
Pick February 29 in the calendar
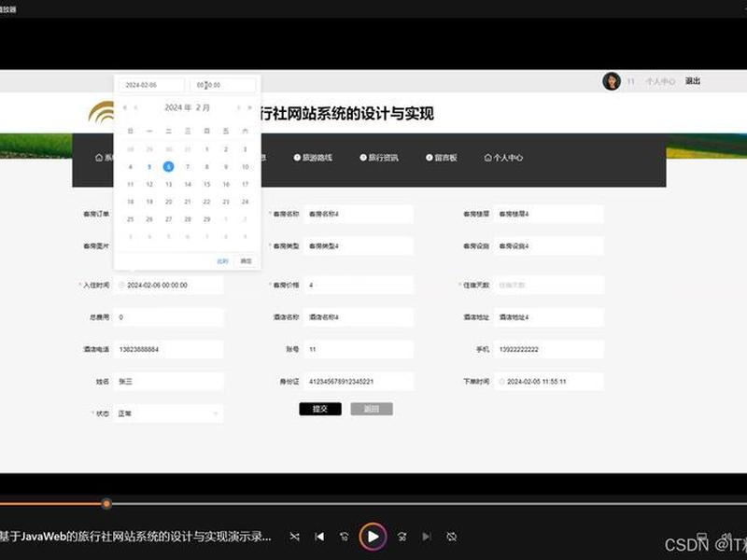tap(206, 219)
